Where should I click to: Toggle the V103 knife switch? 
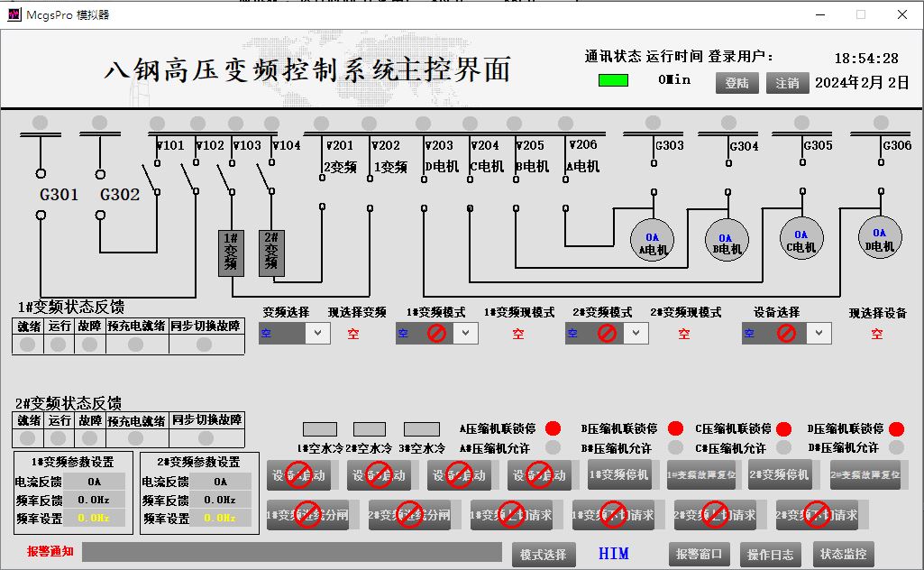(x=226, y=178)
